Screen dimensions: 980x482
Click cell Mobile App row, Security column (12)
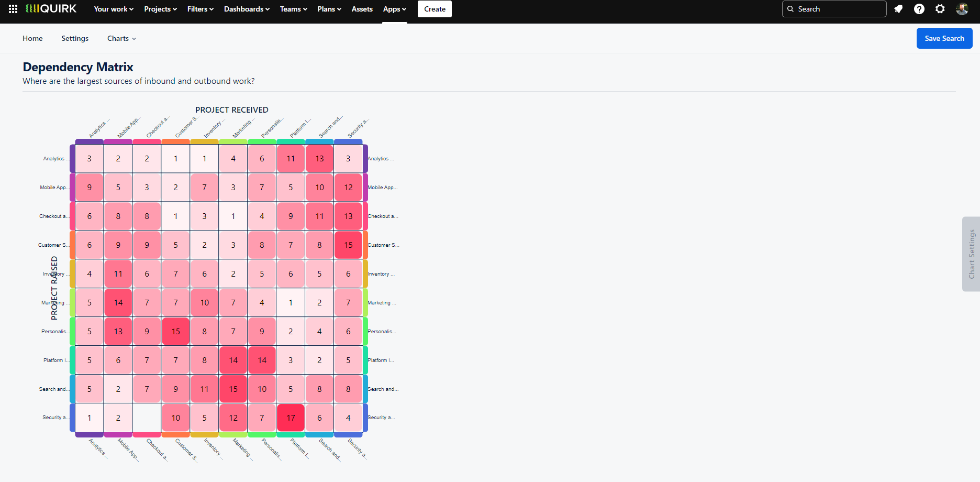coord(348,187)
